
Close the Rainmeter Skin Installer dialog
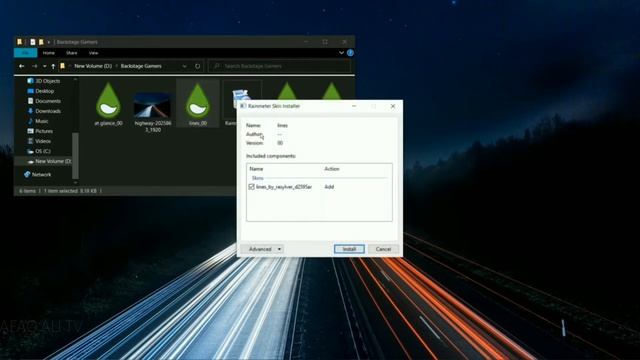[x=393, y=106]
